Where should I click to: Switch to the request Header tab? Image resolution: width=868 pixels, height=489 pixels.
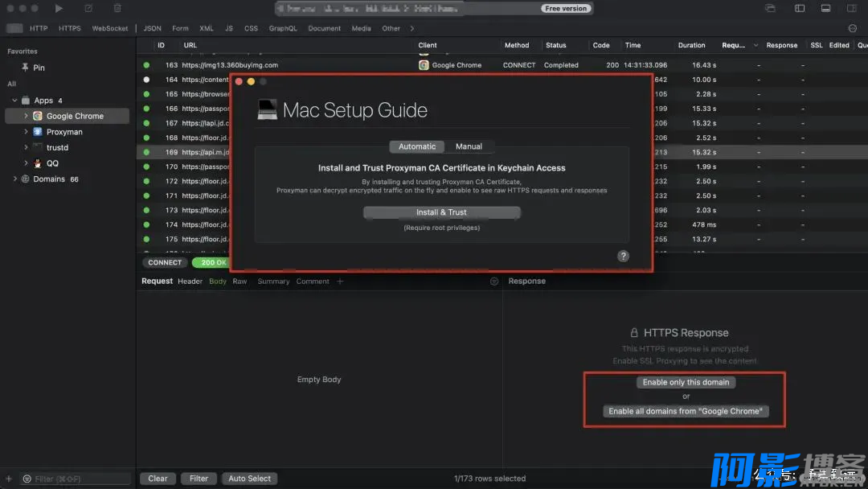(190, 281)
